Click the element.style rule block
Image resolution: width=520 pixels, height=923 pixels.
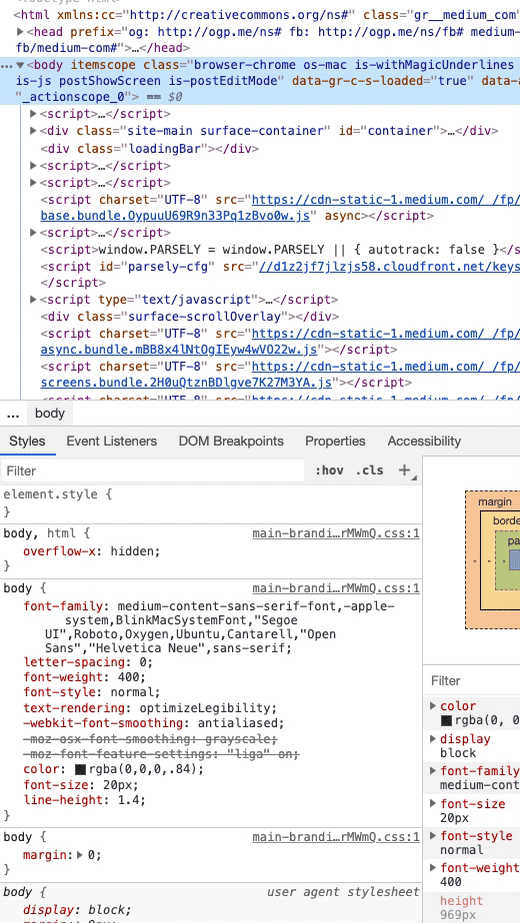point(211,503)
